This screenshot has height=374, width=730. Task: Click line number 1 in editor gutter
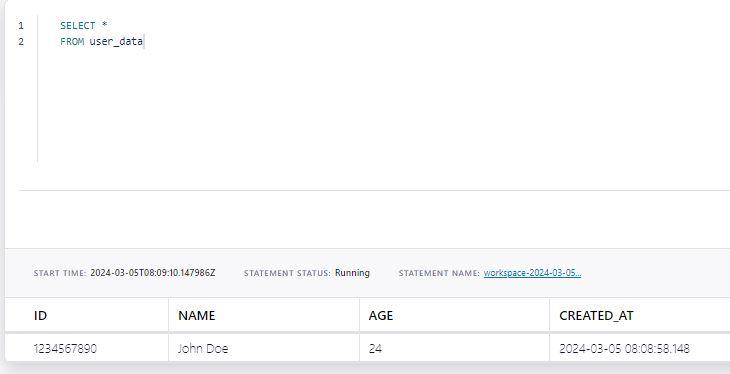pyautogui.click(x=21, y=26)
